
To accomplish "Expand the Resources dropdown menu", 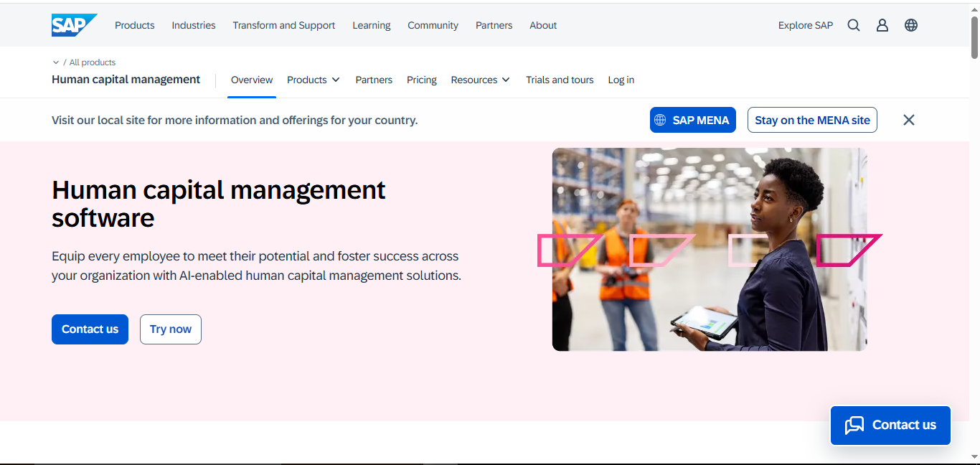I will pos(480,80).
